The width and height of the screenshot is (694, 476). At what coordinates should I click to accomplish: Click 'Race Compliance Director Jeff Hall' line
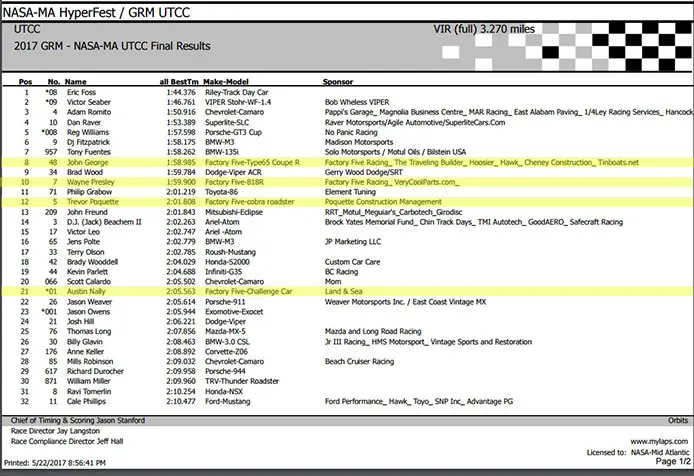(67, 441)
